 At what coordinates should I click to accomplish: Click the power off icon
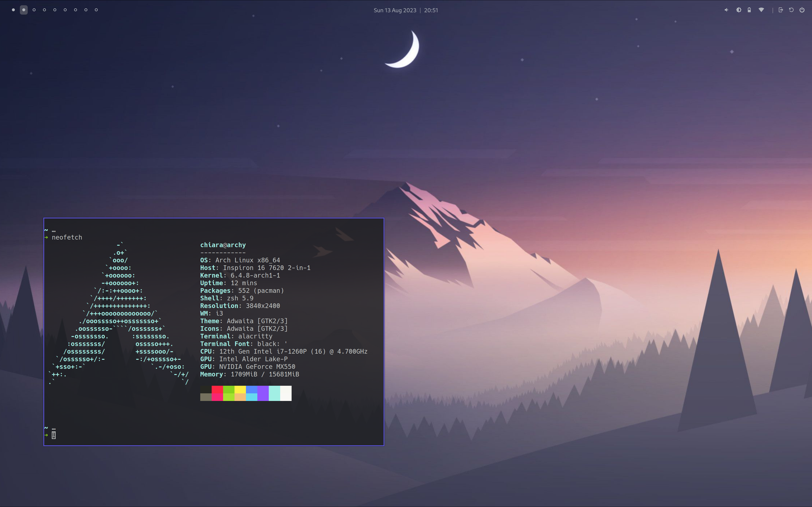coord(802,10)
